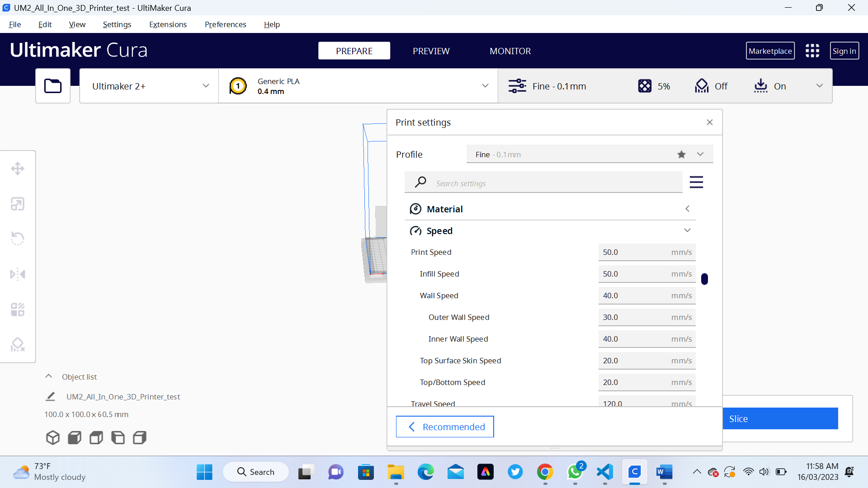Open the File menu
Image resolution: width=868 pixels, height=488 pixels.
pyautogui.click(x=15, y=24)
